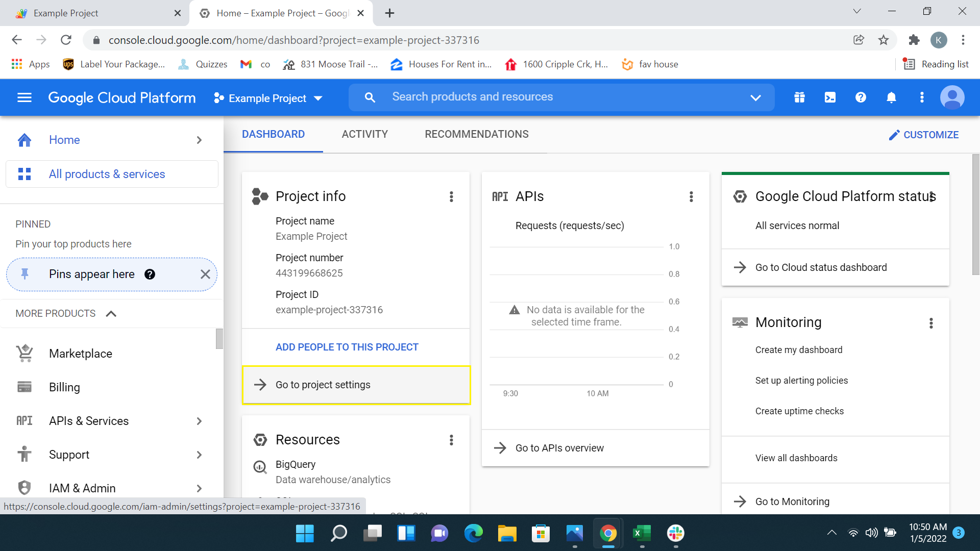Open the Example Project selector dropdown
The height and width of the screenshot is (551, 980).
pyautogui.click(x=268, y=98)
